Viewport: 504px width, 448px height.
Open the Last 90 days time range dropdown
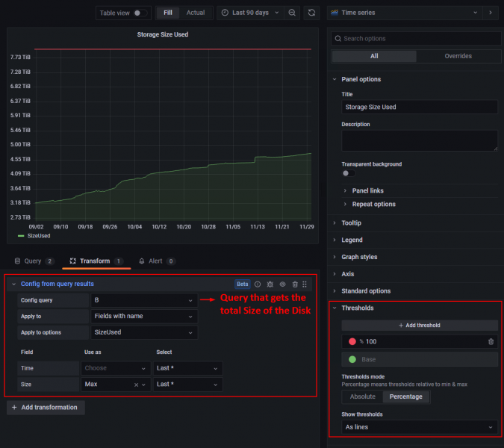click(x=250, y=13)
